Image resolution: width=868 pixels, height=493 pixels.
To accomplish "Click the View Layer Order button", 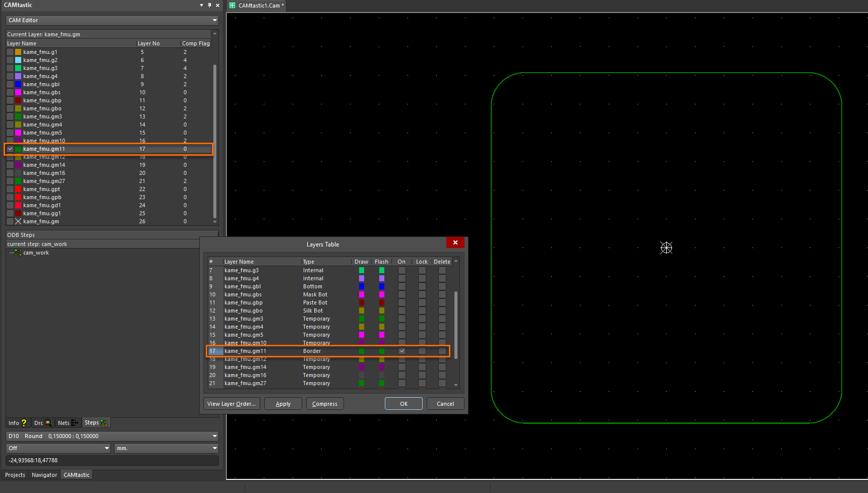I will click(x=232, y=404).
